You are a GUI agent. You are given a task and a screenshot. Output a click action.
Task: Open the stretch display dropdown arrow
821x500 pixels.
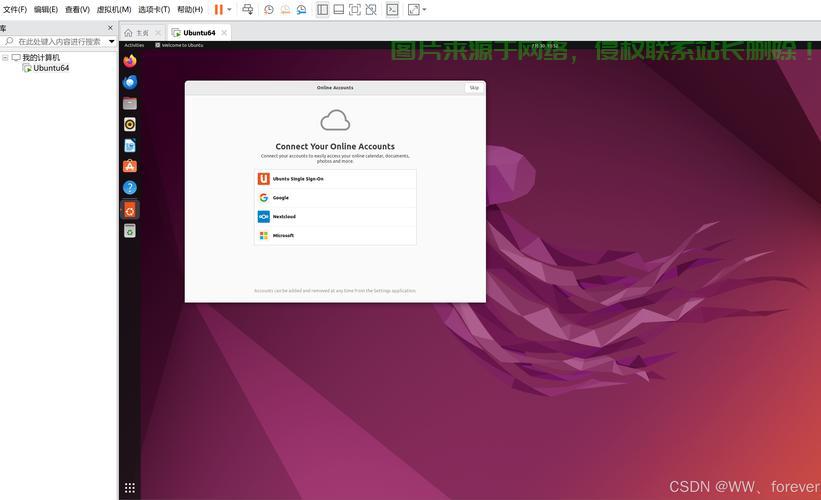(424, 9)
